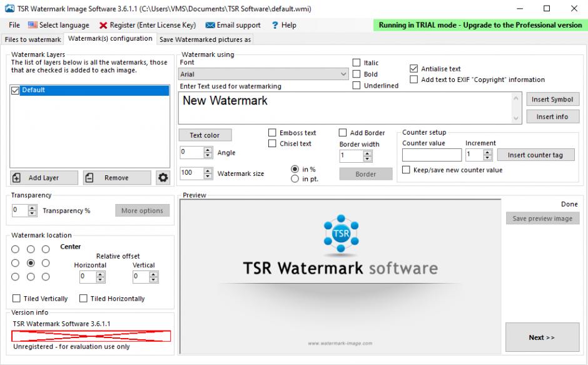
Task: Enable the Underlined checkbox
Action: coord(357,86)
